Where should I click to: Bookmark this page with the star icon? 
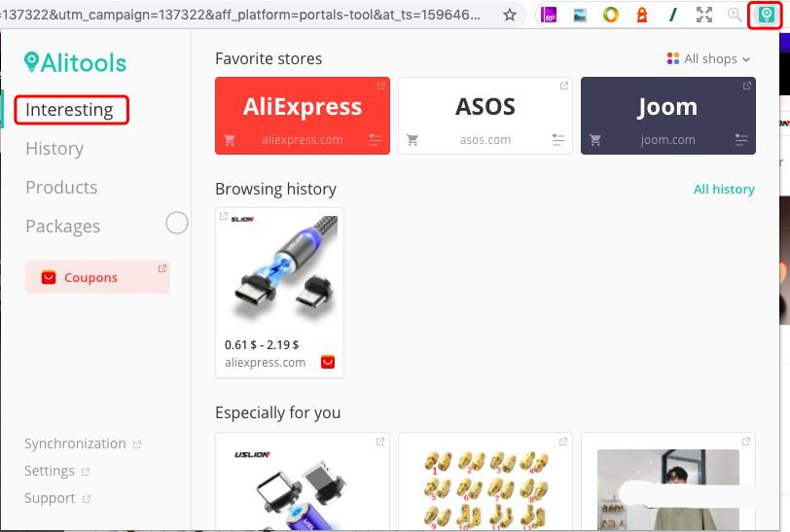tap(510, 16)
